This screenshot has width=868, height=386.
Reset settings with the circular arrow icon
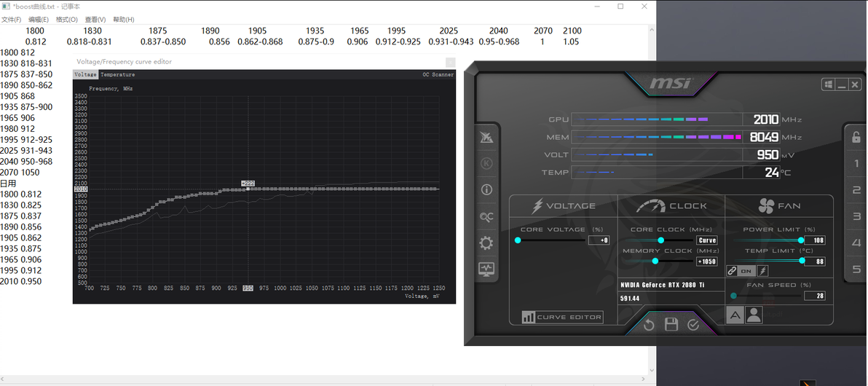[x=649, y=325]
